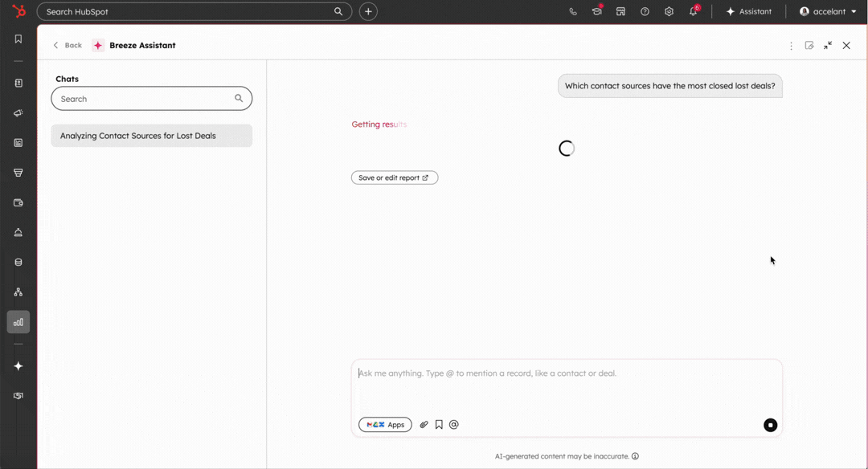
Task: Open the Breeze AI sparkle icon in the sidebar
Action: (x=17, y=365)
